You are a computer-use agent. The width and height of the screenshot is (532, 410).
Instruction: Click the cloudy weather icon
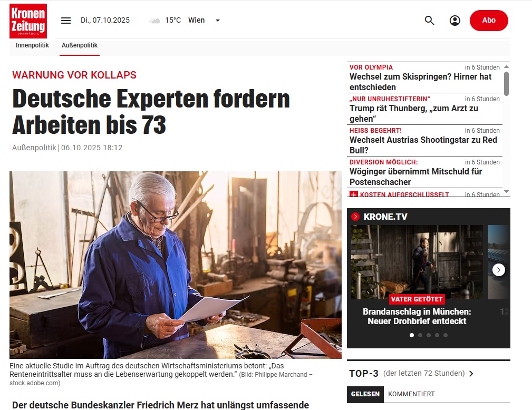coord(154,21)
